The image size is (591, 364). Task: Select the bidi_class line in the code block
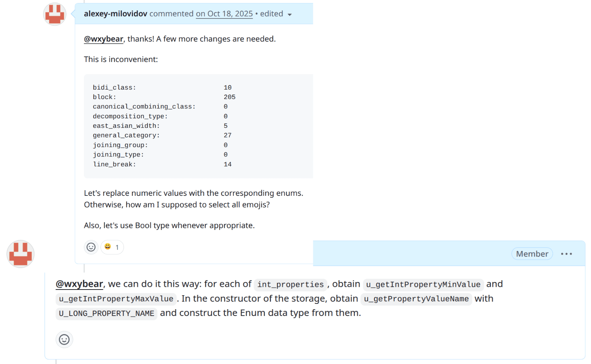click(x=114, y=87)
